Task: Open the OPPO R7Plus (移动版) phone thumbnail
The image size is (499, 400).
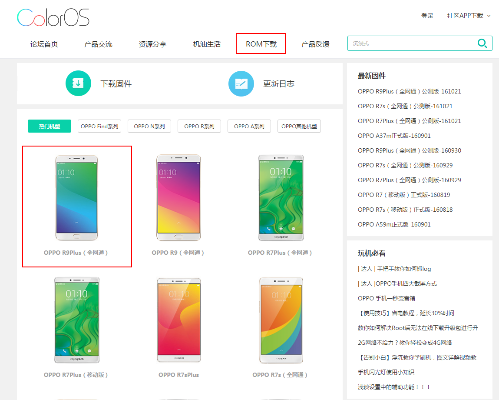Action: [x=77, y=320]
